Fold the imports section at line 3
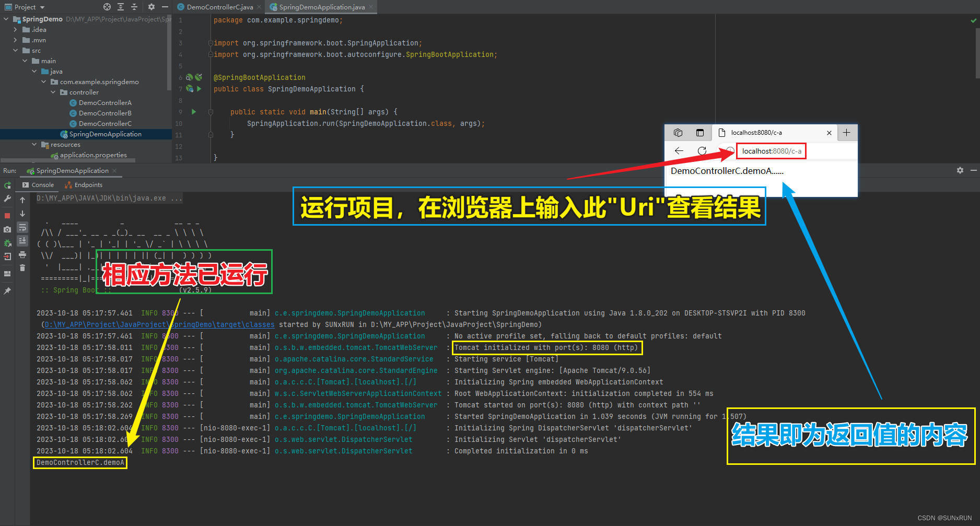This screenshot has width=980, height=526. [211, 43]
